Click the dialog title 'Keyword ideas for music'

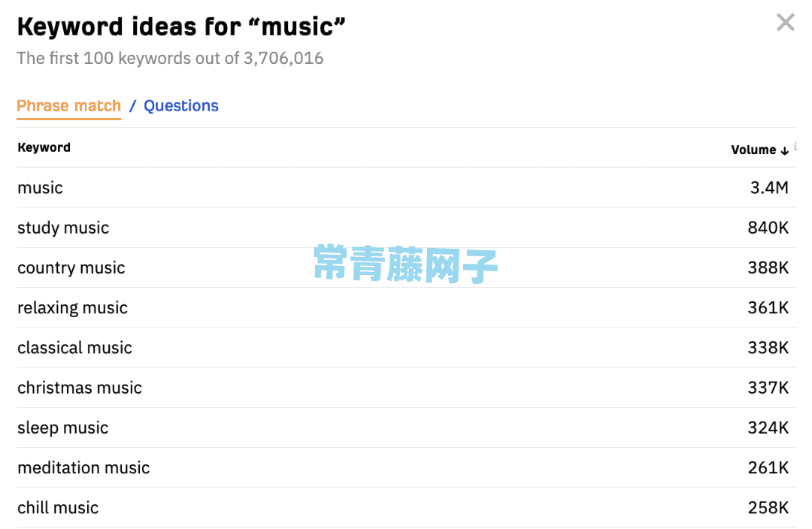click(x=181, y=27)
